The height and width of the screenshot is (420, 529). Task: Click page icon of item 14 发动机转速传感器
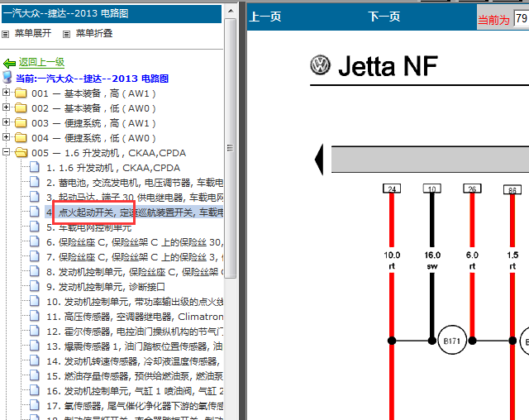coord(34,360)
